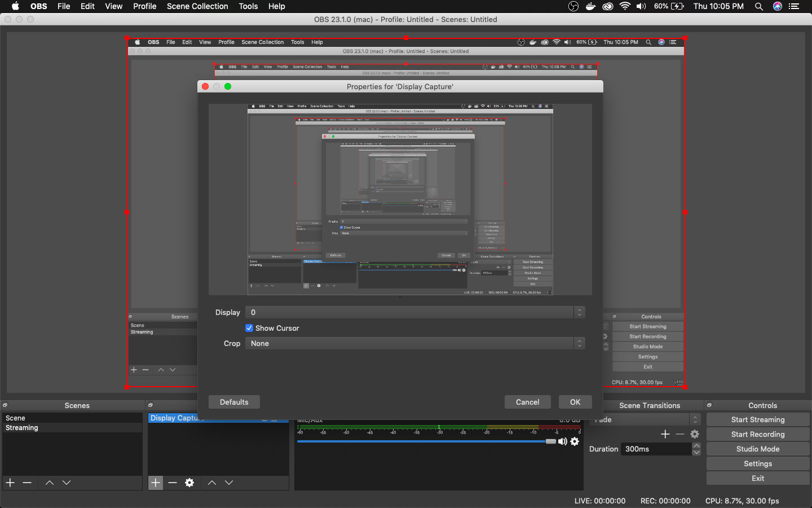Move scene down with the Scenes down arrow
This screenshot has width=812, height=508.
pos(67,483)
